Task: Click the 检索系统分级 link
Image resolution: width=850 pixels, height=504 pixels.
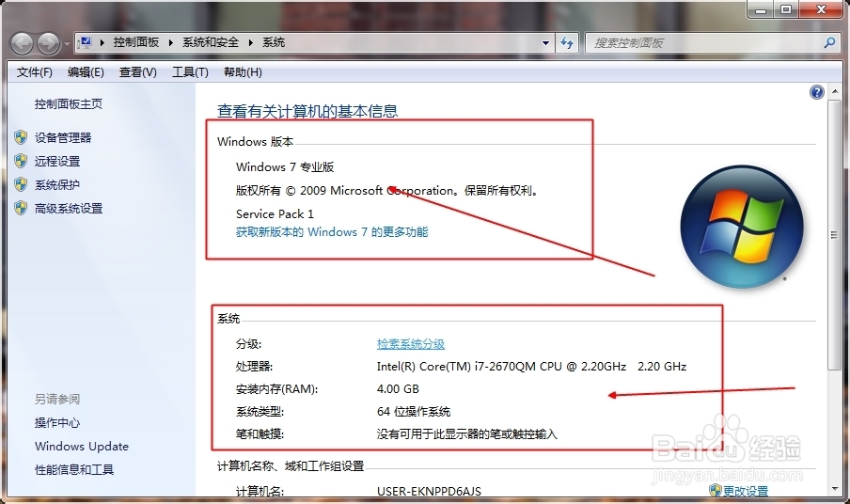Action: 411,343
